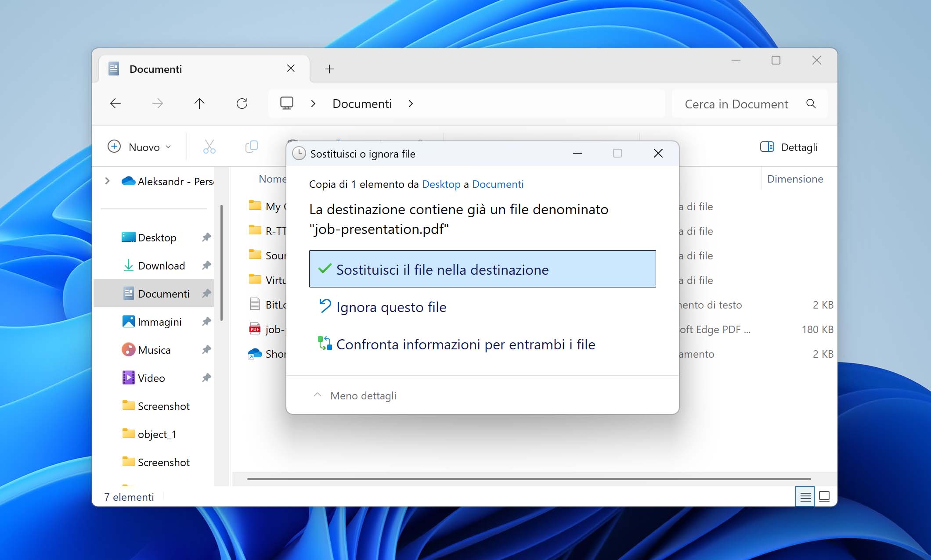The image size is (931, 560).
Task: Open Desktop in the sidebar
Action: [157, 238]
